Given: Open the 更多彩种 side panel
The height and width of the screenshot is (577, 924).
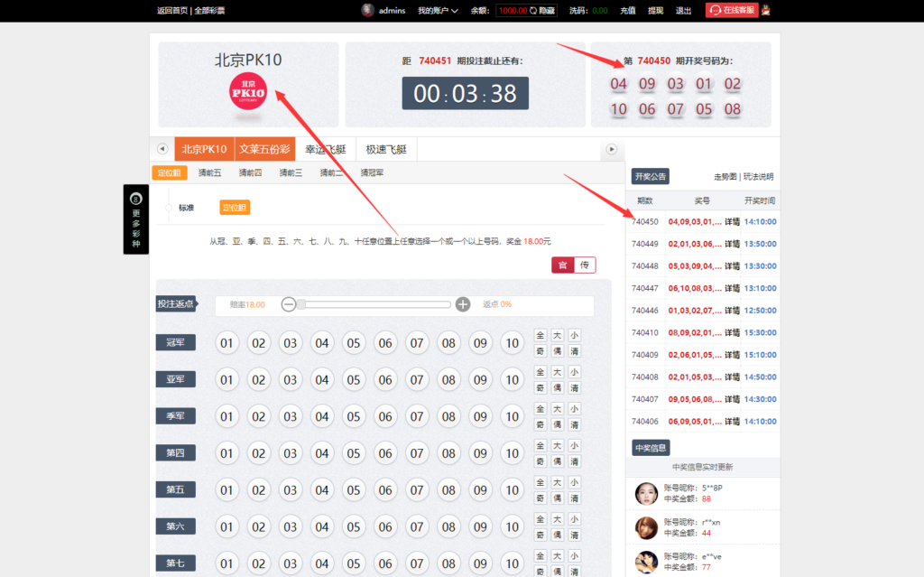Looking at the screenshot, I should tap(136, 219).
